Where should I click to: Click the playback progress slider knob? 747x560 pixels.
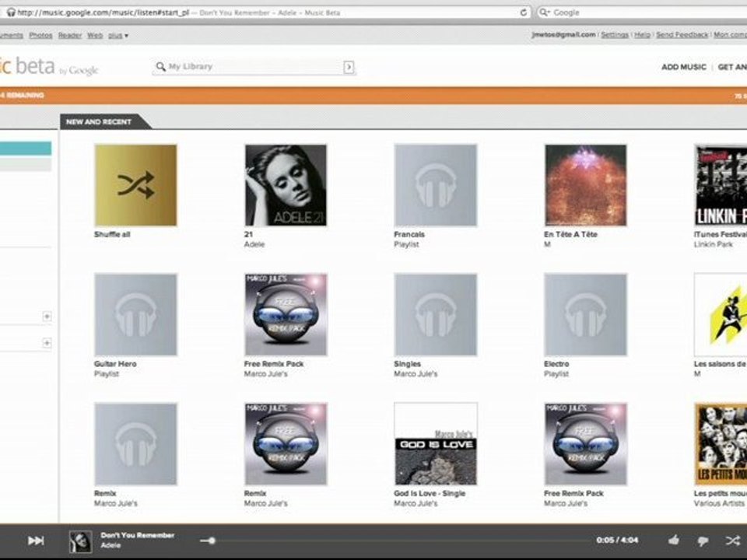212,541
